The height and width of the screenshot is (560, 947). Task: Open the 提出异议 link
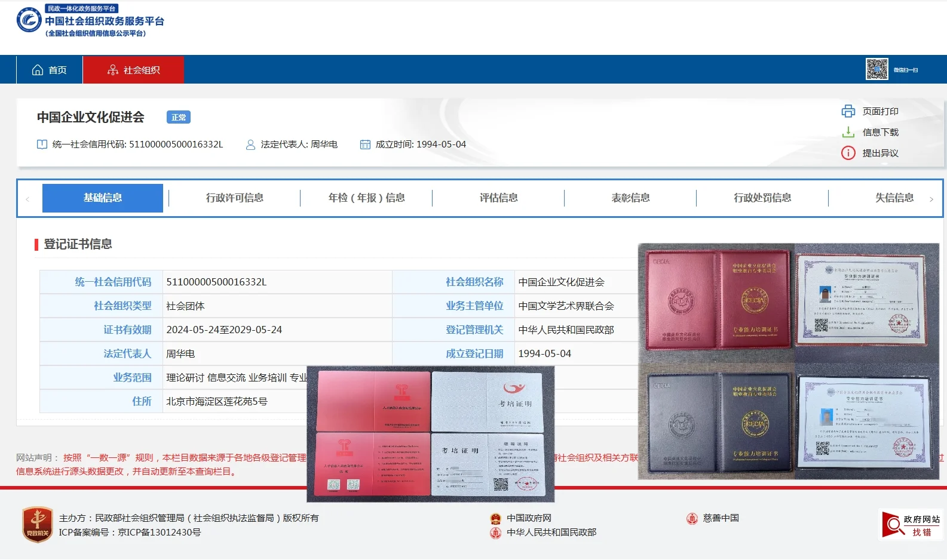point(880,153)
